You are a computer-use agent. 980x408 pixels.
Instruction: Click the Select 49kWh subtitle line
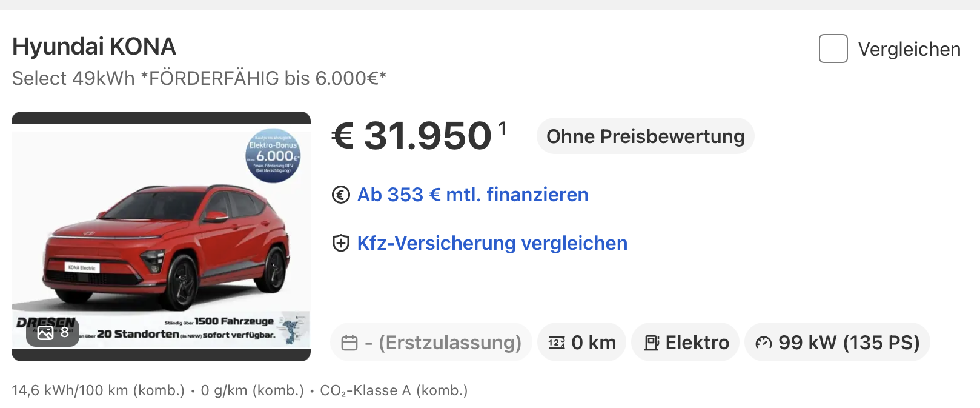pyautogui.click(x=199, y=78)
